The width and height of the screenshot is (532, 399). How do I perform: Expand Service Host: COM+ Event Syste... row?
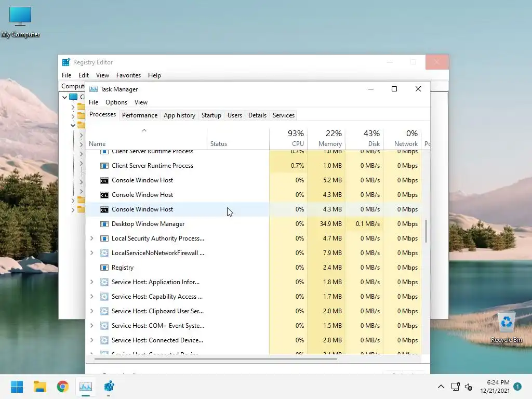click(x=91, y=326)
